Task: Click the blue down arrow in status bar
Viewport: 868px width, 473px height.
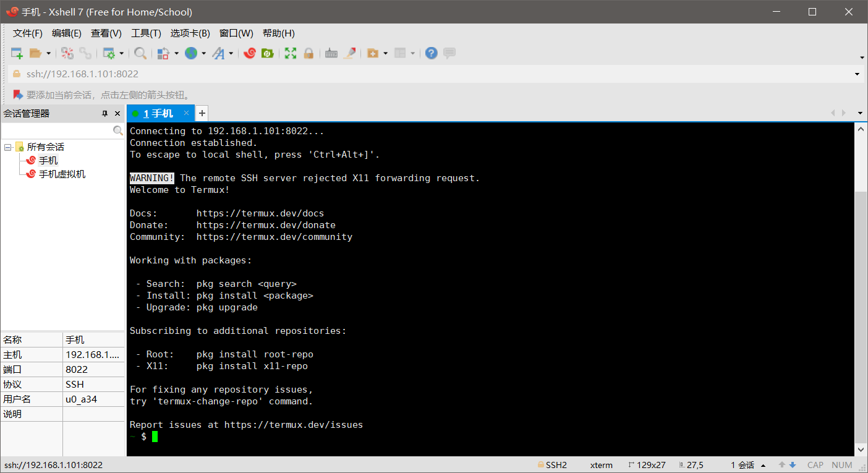Action: pos(792,465)
